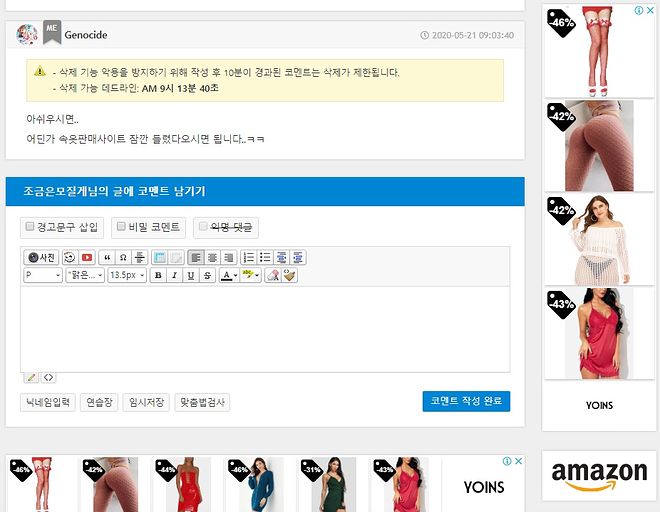660x512 pixels.
Task: Insert a numbered list
Action: 249,257
